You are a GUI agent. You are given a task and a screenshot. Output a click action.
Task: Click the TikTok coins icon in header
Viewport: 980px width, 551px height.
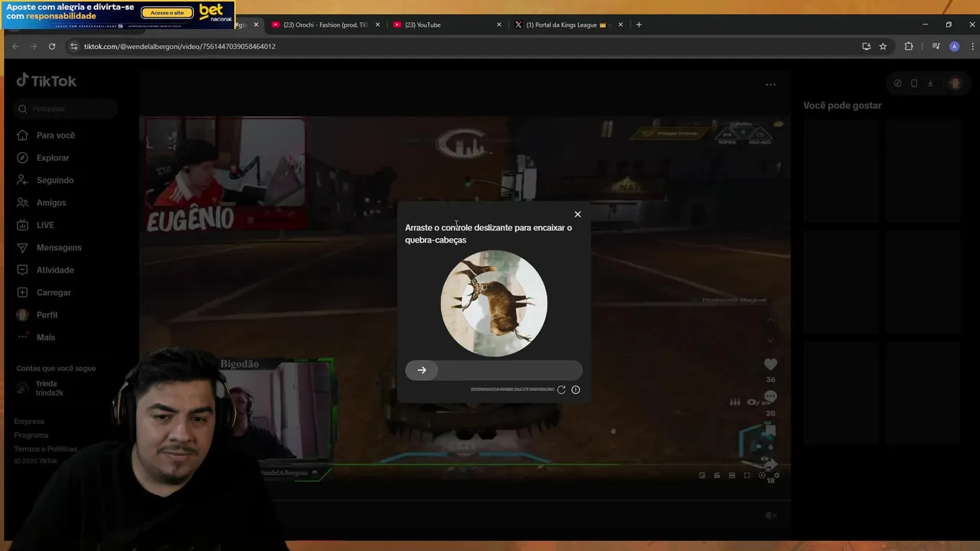pos(898,83)
